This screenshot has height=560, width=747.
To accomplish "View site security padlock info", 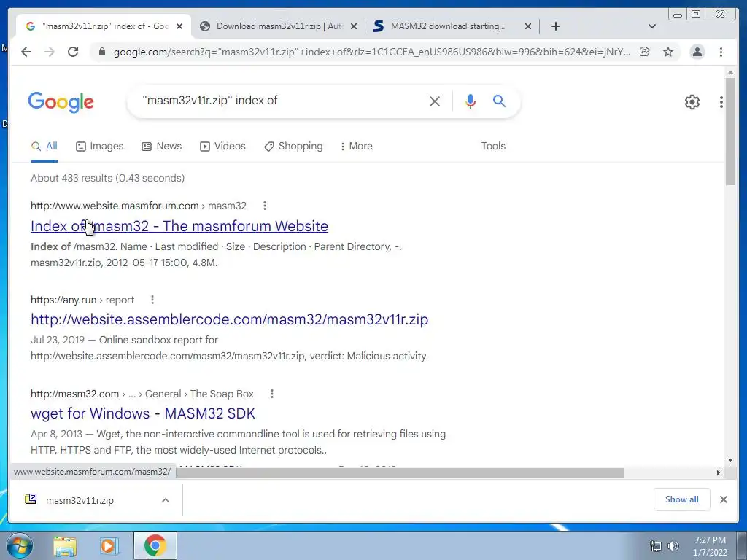I will 101,52.
